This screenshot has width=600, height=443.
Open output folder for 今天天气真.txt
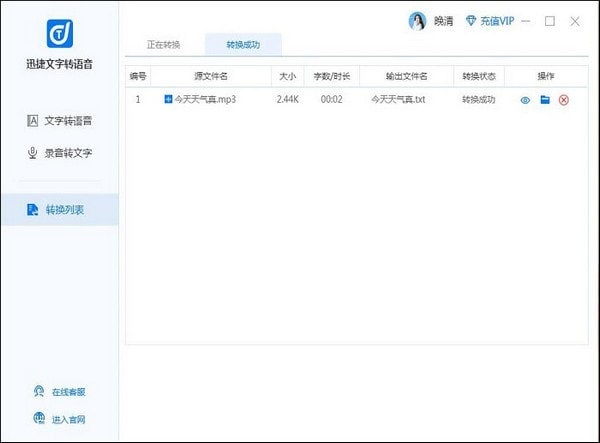click(545, 100)
